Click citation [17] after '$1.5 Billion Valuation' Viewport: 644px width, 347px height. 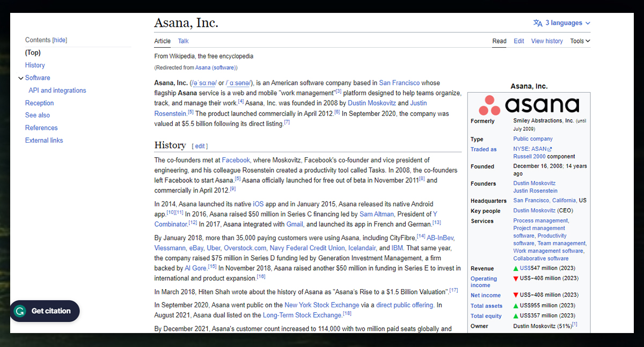(454, 290)
